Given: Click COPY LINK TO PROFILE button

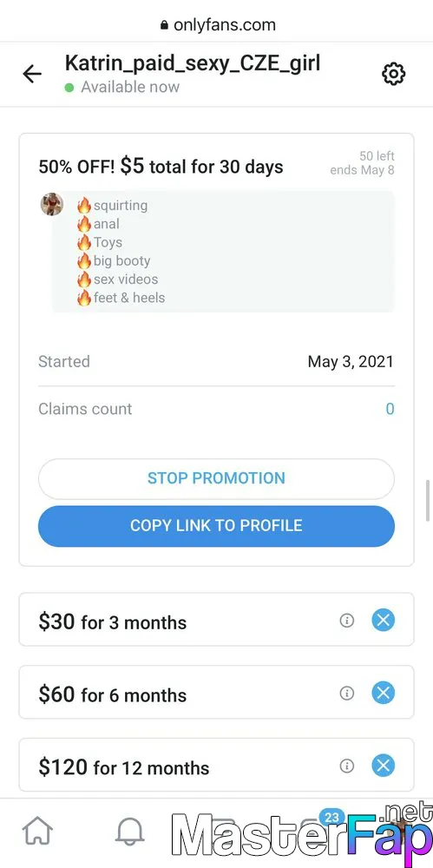Looking at the screenshot, I should [217, 526].
